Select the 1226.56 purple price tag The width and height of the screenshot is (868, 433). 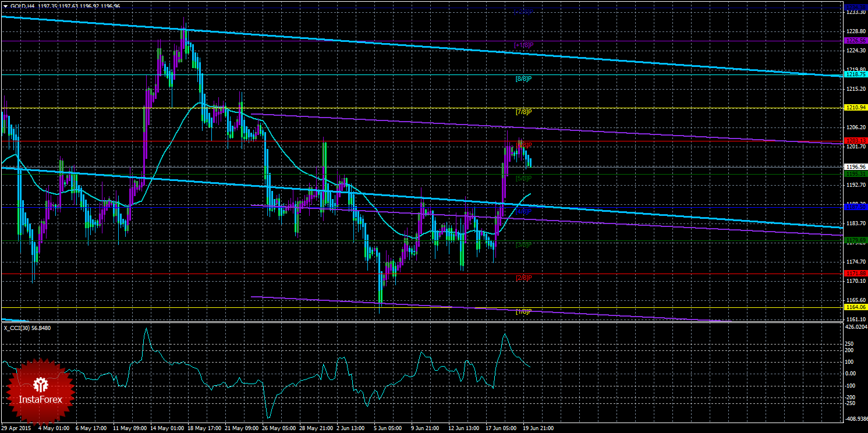856,41
